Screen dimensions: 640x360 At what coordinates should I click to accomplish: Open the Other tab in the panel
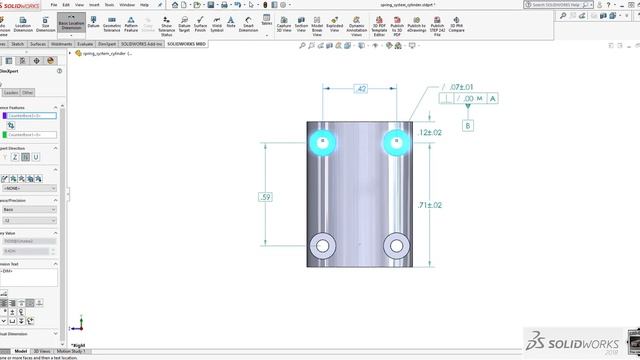[27, 93]
